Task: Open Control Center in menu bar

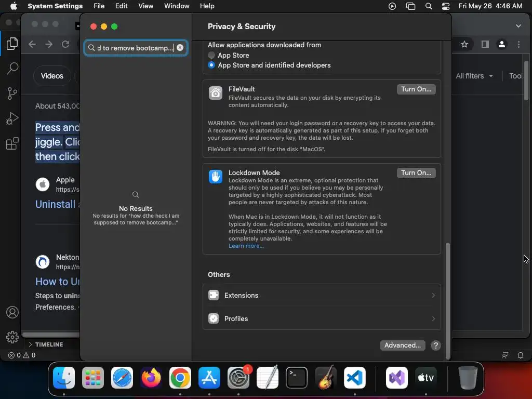Action: (445, 6)
